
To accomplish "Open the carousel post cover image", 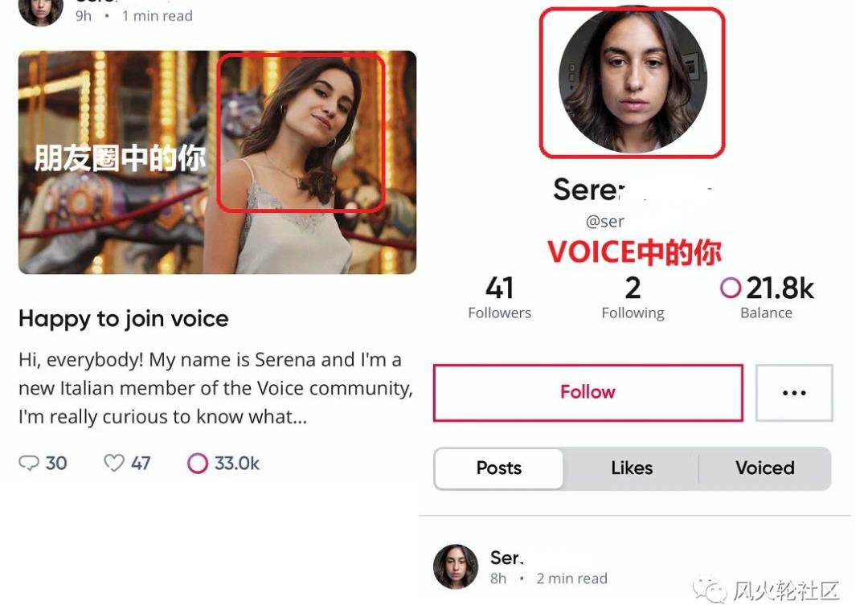I will 217,162.
